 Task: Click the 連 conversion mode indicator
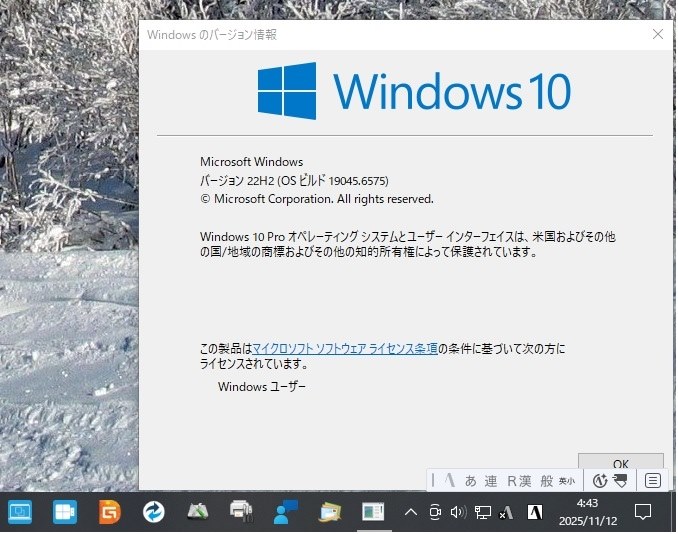(490, 480)
